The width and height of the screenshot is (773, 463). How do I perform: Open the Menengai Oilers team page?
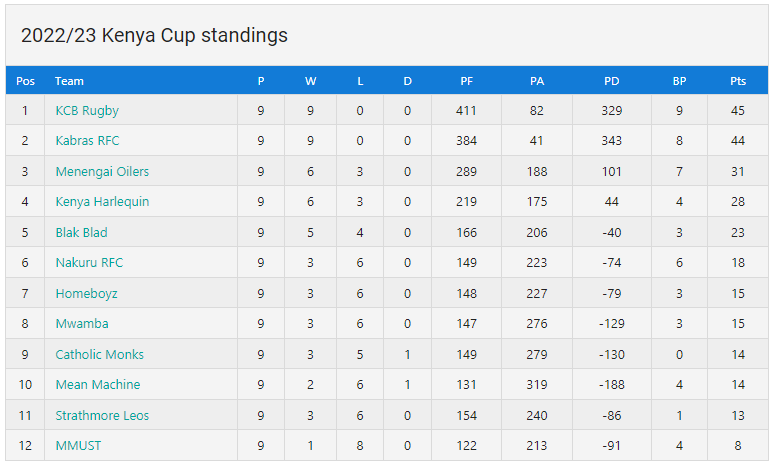pos(102,172)
